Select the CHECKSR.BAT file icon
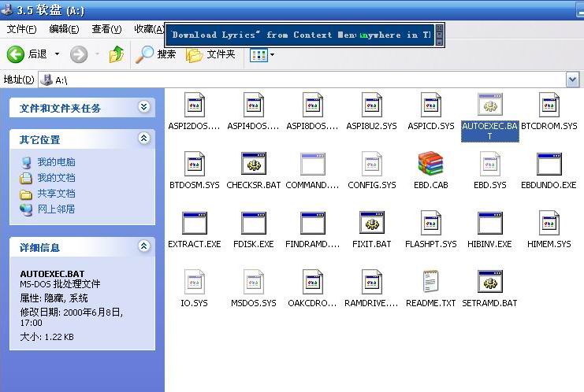The image size is (584, 392). tap(253, 164)
